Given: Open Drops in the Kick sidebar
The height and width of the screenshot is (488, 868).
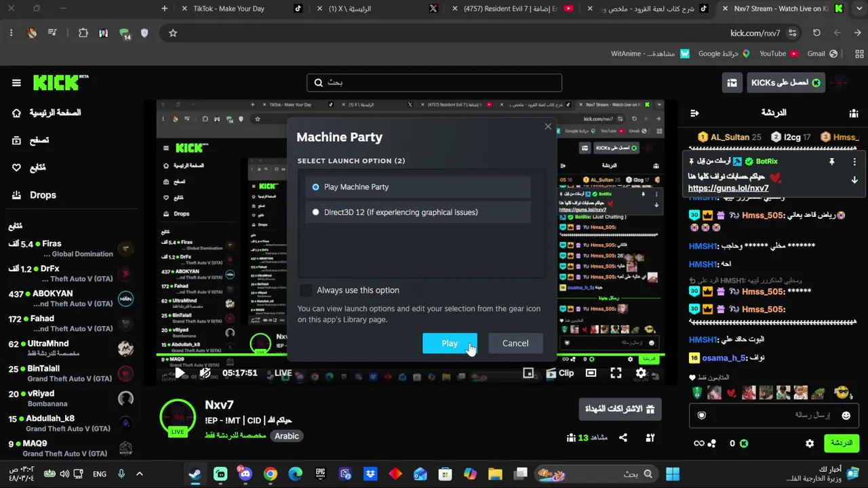Looking at the screenshot, I should [34, 195].
